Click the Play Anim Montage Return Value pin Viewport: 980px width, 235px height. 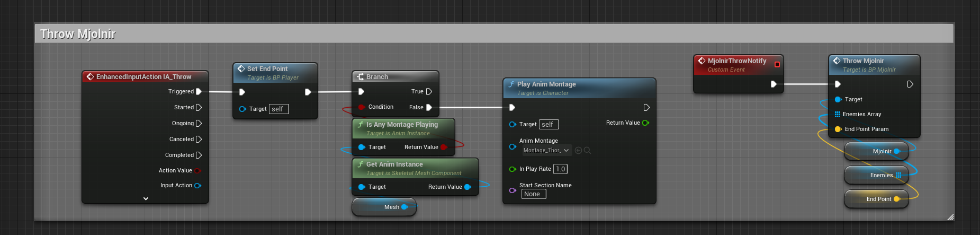tap(645, 123)
